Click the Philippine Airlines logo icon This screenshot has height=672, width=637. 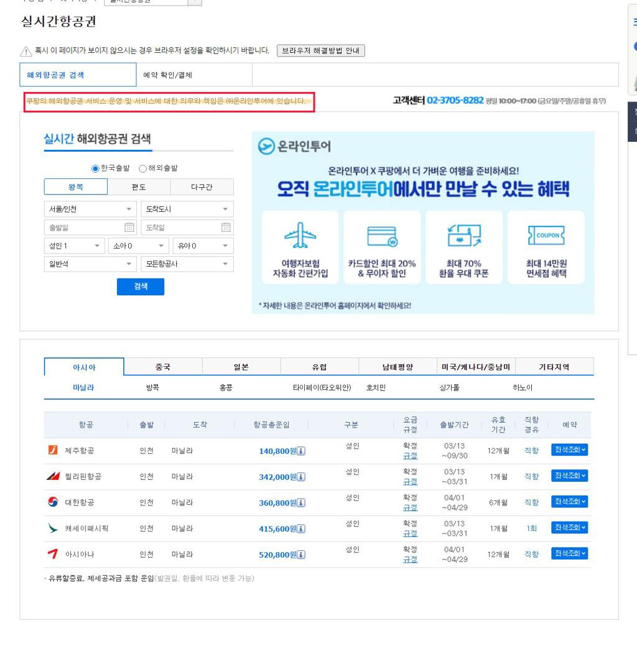coord(53,476)
